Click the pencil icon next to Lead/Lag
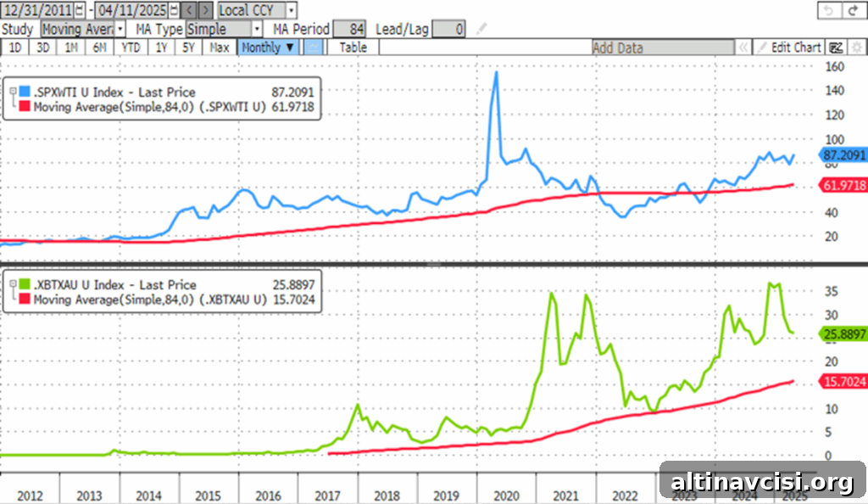 (481, 29)
